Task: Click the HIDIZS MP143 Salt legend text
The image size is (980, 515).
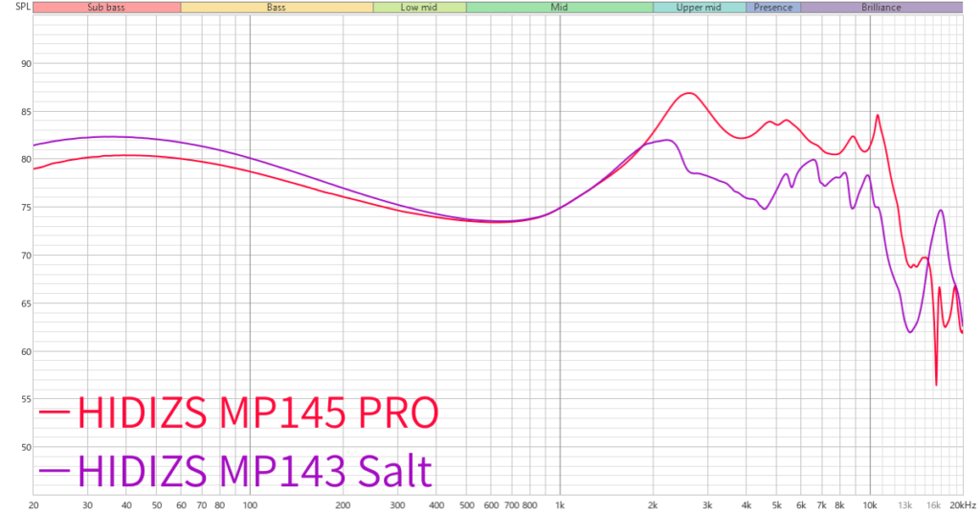Action: 255,471
